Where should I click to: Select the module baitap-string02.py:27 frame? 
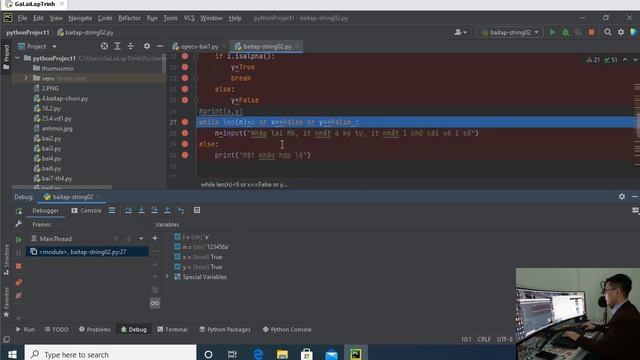click(x=87, y=252)
